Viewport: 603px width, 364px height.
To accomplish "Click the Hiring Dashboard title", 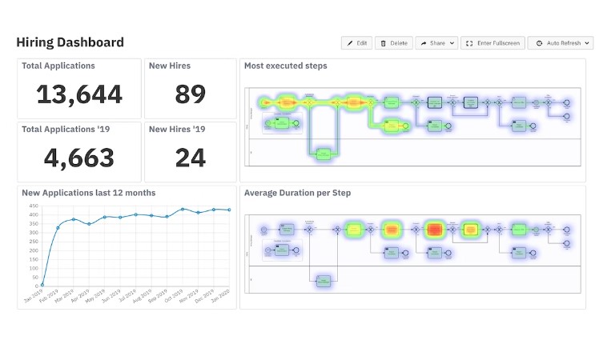I will coord(70,42).
